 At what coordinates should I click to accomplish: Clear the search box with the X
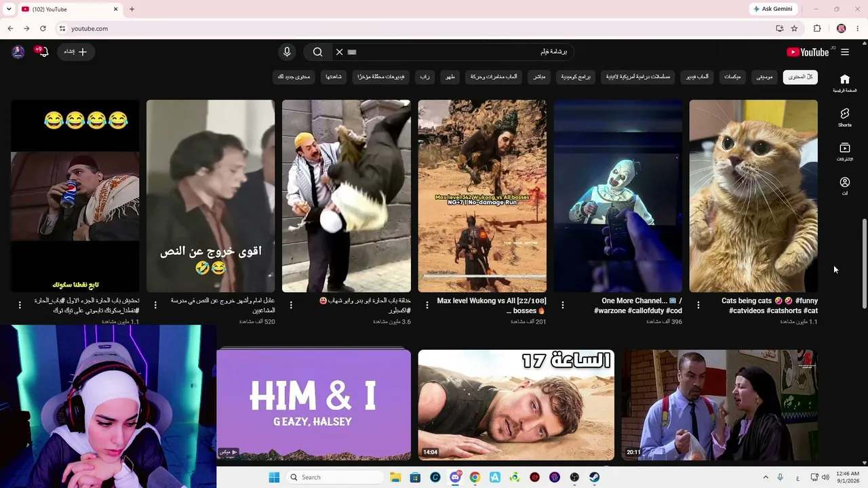click(x=340, y=52)
